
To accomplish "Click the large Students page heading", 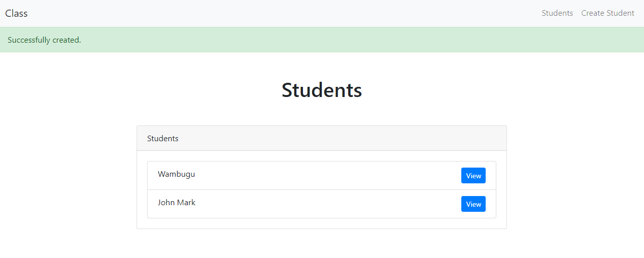I will pos(321,90).
